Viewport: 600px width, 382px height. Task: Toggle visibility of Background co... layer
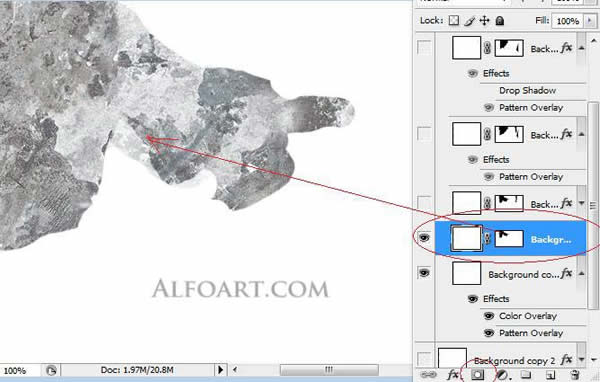coord(424,273)
